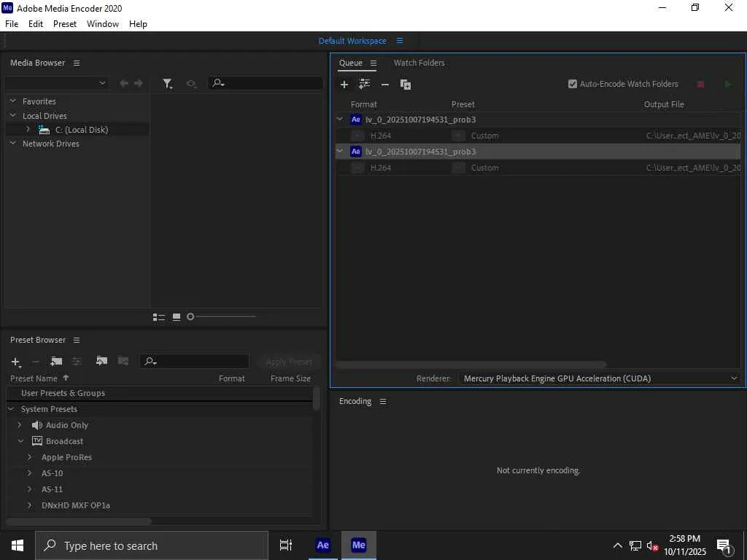Add output using Queue sliders icon

[x=365, y=85]
